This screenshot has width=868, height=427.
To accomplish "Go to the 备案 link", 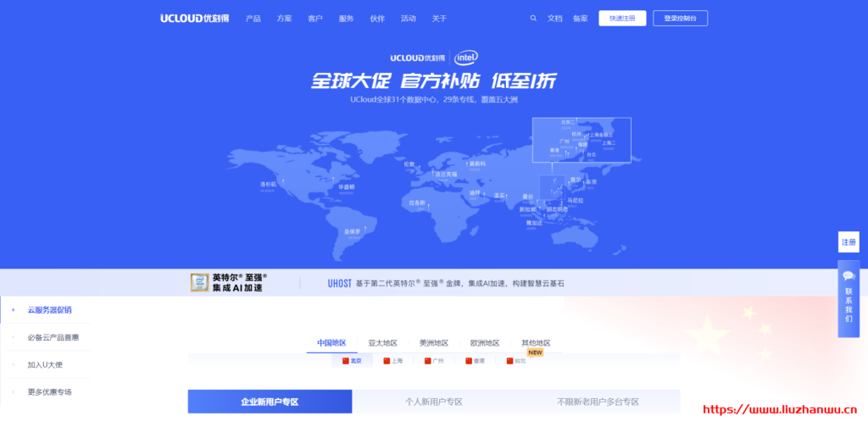I will click(581, 19).
